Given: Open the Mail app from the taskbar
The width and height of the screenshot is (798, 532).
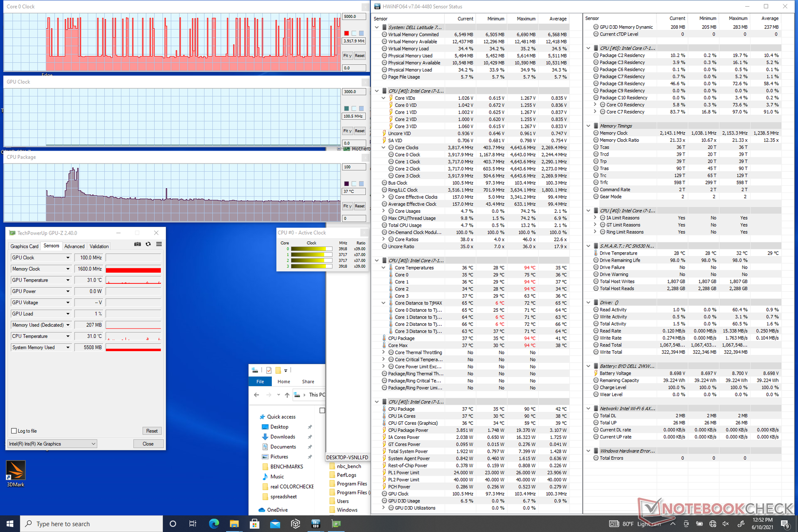Looking at the screenshot, I should [x=275, y=524].
